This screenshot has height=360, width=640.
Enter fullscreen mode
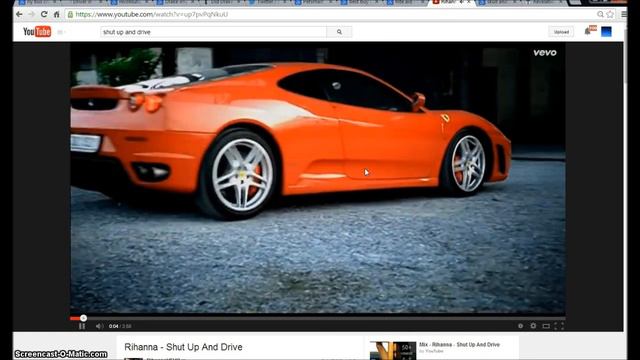559,326
